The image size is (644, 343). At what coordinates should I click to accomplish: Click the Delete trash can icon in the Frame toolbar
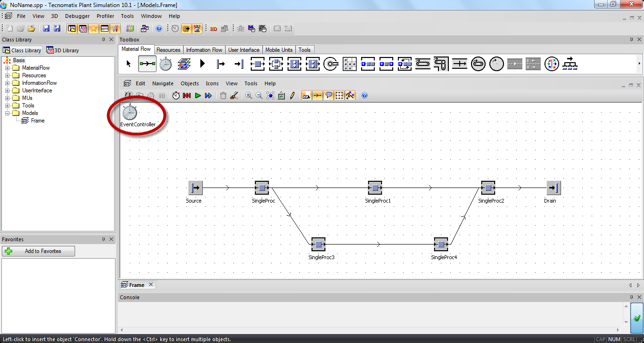point(223,96)
